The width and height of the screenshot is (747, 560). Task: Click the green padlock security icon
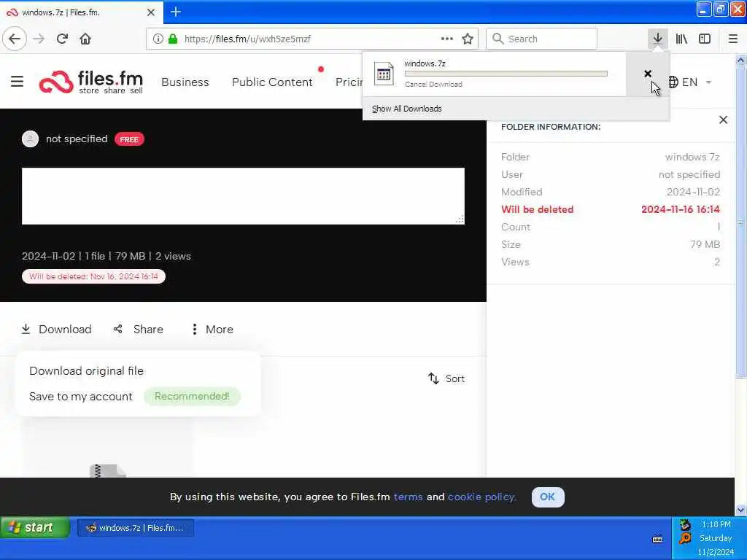coord(173,39)
